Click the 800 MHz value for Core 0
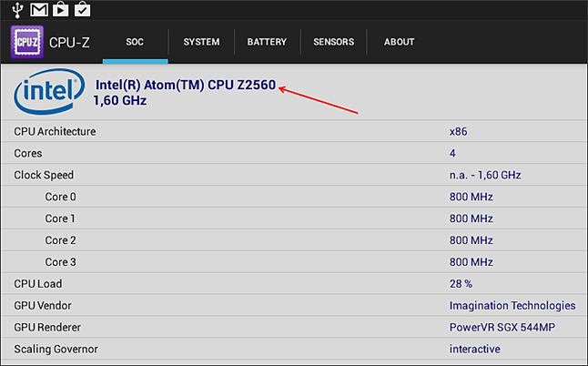Viewport: 588px width, 366px height. (x=471, y=197)
